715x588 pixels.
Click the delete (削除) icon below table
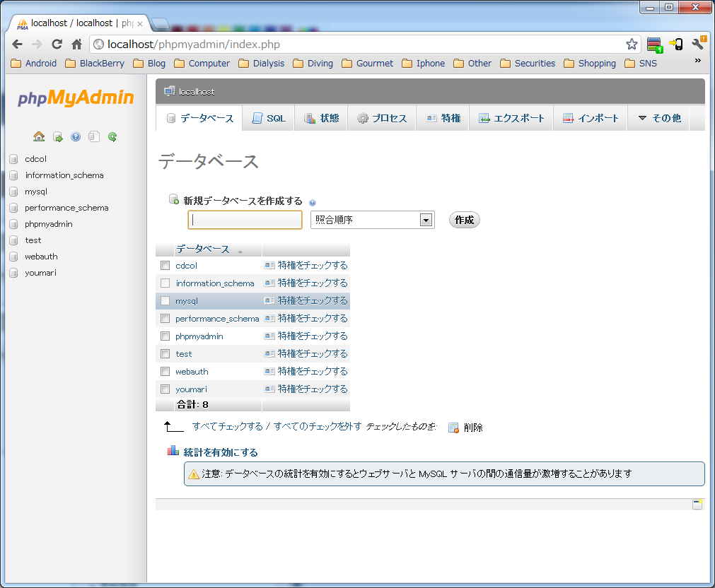[453, 428]
